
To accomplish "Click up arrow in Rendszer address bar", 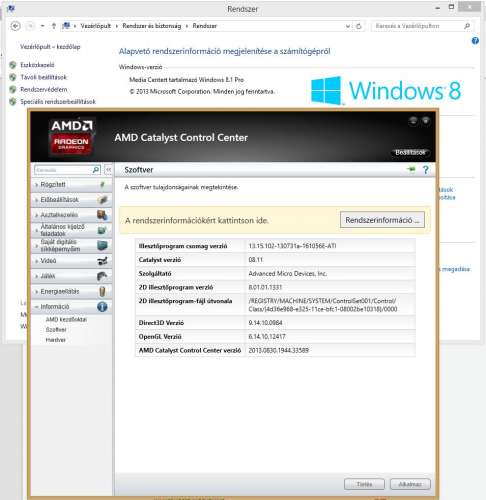I will tap(54, 26).
